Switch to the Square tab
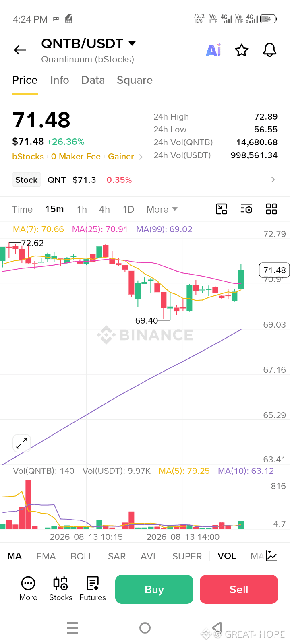 [135, 80]
